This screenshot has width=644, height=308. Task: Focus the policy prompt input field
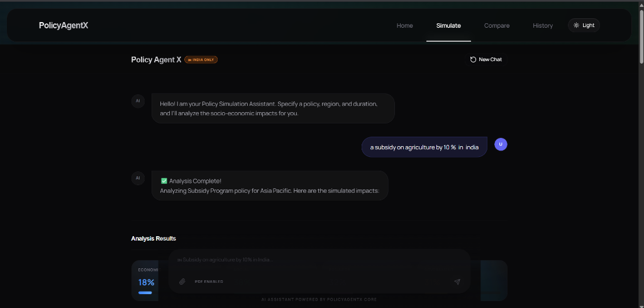(x=319, y=260)
